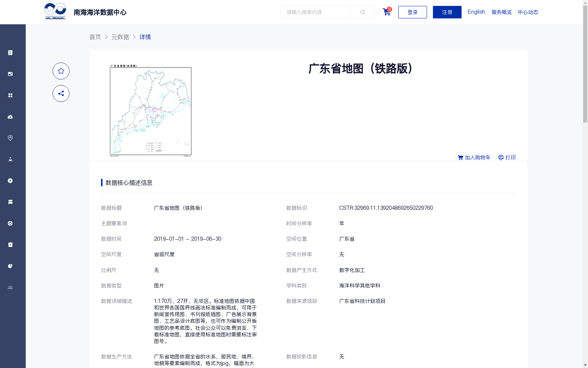The height and width of the screenshot is (368, 588).
Task: Click the cloud download sidebar icon
Action: [10, 117]
